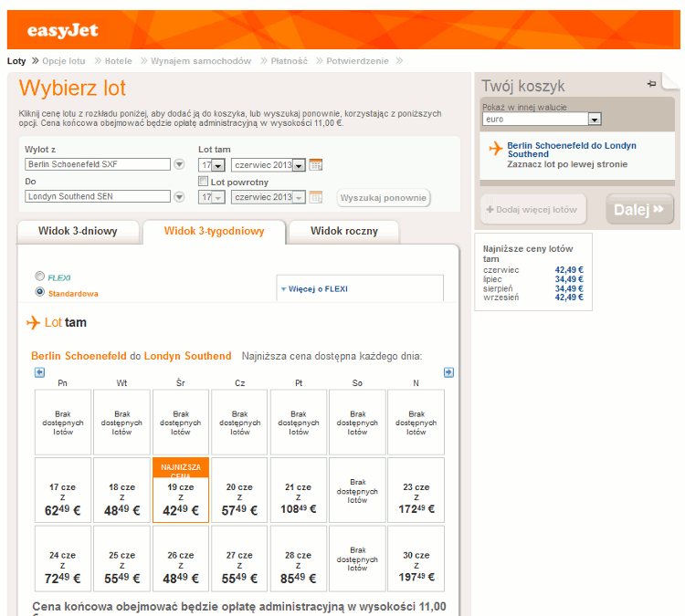Go to Loty breadcrumb step

pos(16,61)
